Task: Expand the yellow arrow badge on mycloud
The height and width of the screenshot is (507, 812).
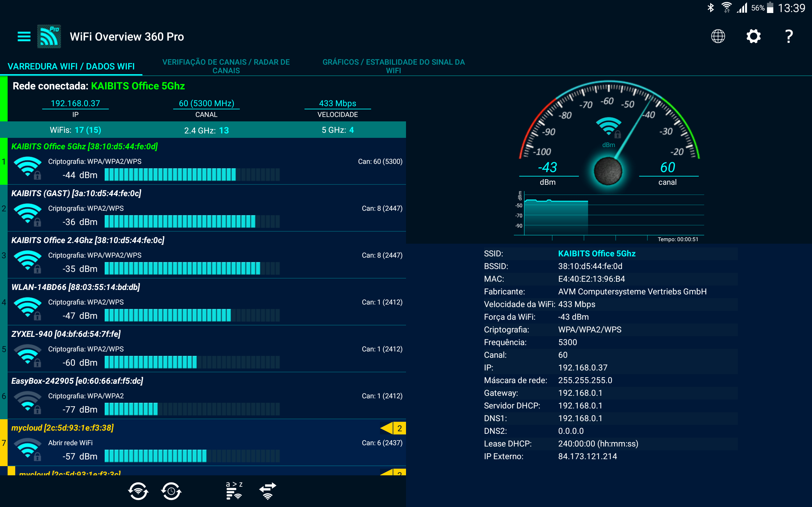Action: click(x=393, y=428)
